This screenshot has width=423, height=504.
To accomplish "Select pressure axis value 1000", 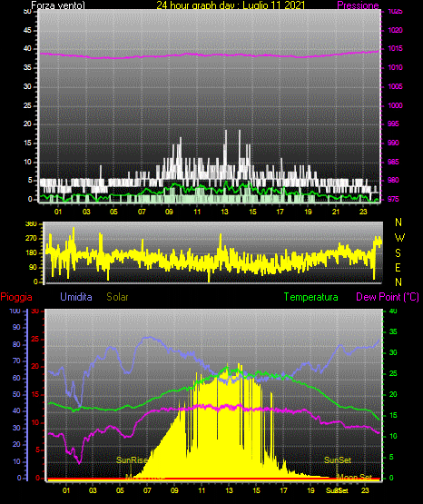I will point(395,105).
